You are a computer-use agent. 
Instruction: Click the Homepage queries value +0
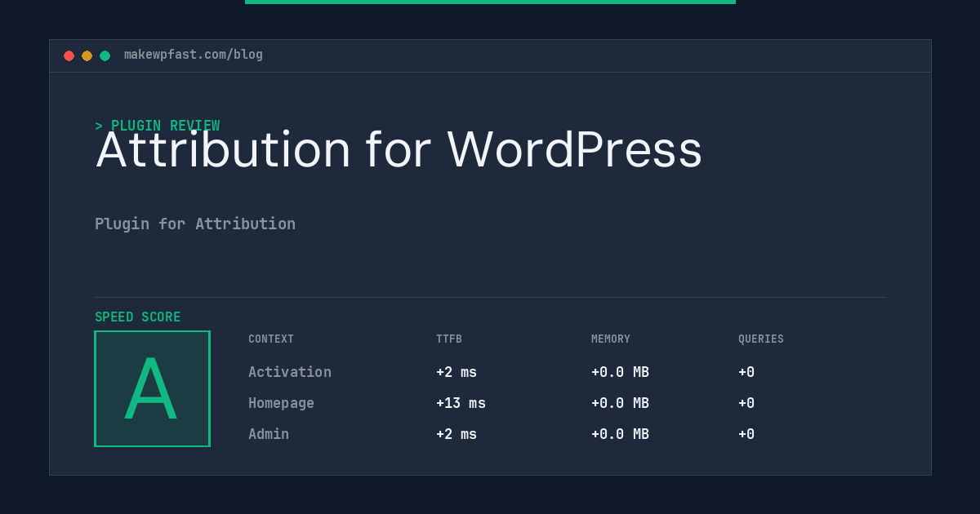(x=746, y=403)
